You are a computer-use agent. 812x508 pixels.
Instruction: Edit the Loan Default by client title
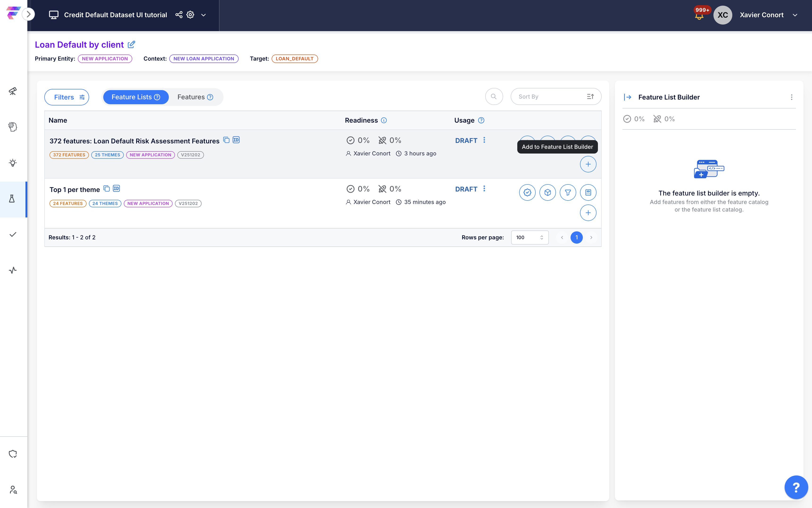[x=132, y=44]
